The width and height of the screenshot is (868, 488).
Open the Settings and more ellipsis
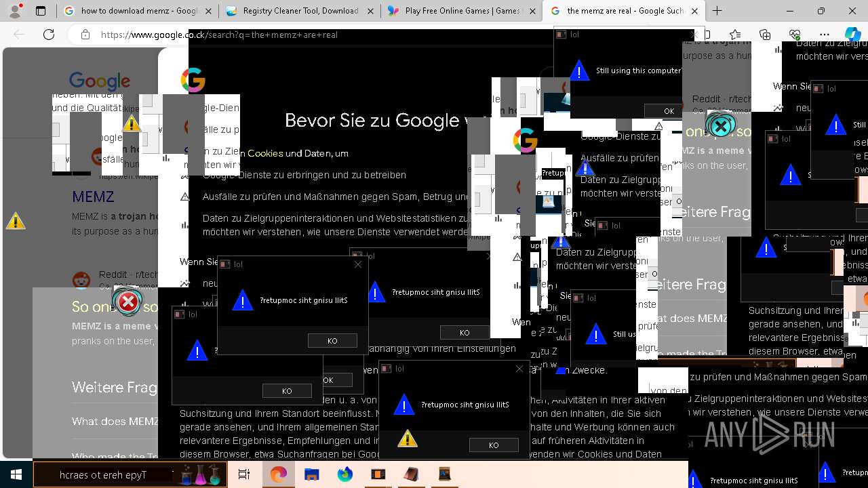pyautogui.click(x=825, y=35)
